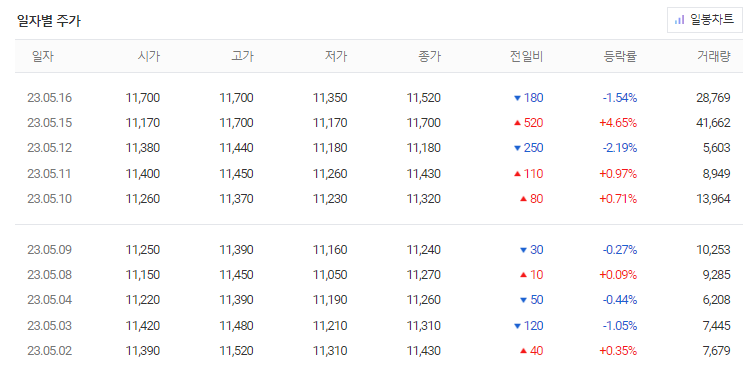Select the 23.05.16 date row
Screen dimensions: 754x374
click(x=378, y=98)
